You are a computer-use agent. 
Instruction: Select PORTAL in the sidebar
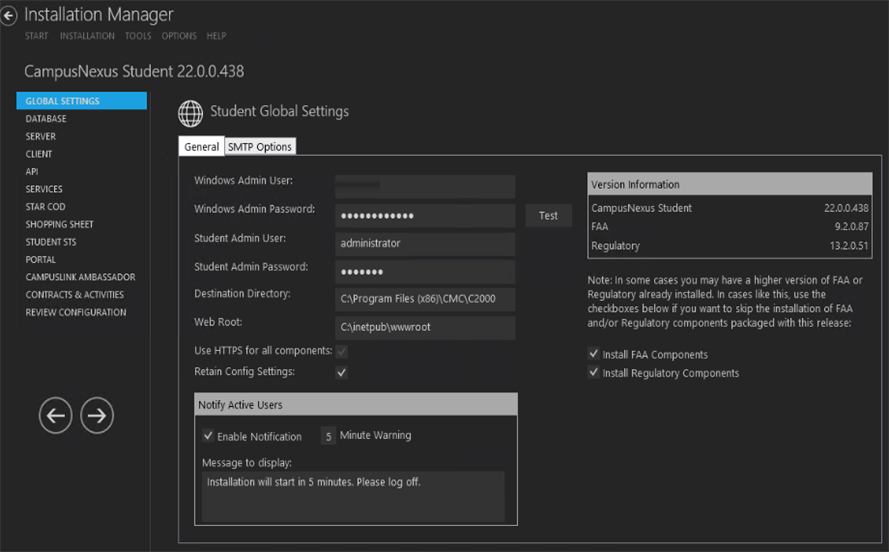click(x=40, y=259)
